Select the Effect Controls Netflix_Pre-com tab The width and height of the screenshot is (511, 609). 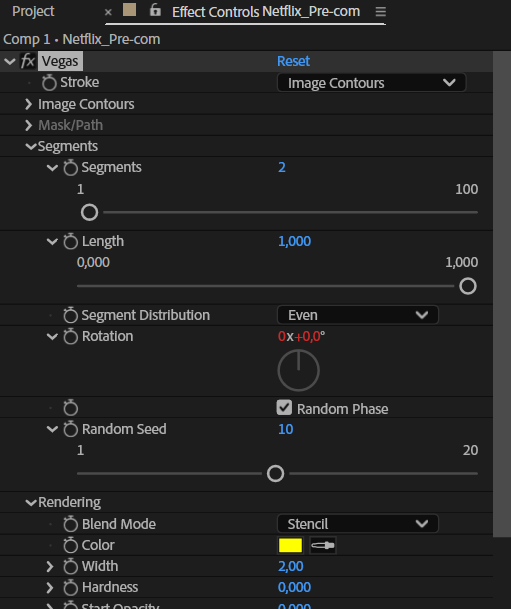click(x=266, y=12)
